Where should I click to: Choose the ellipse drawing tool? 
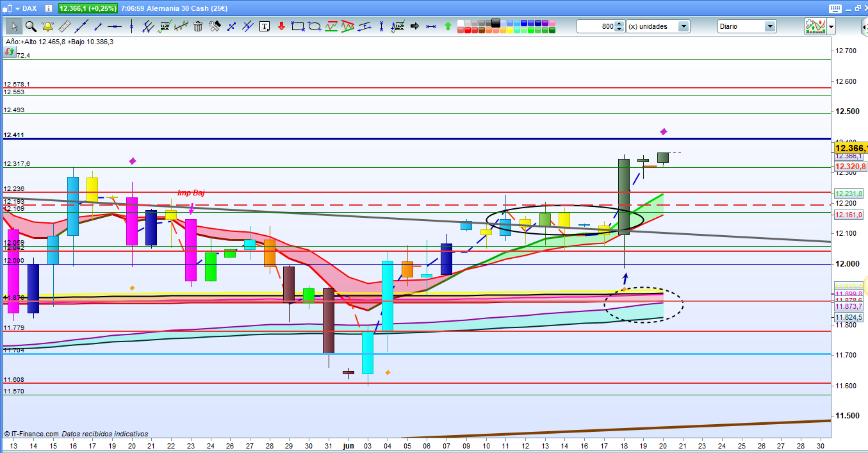tap(315, 26)
